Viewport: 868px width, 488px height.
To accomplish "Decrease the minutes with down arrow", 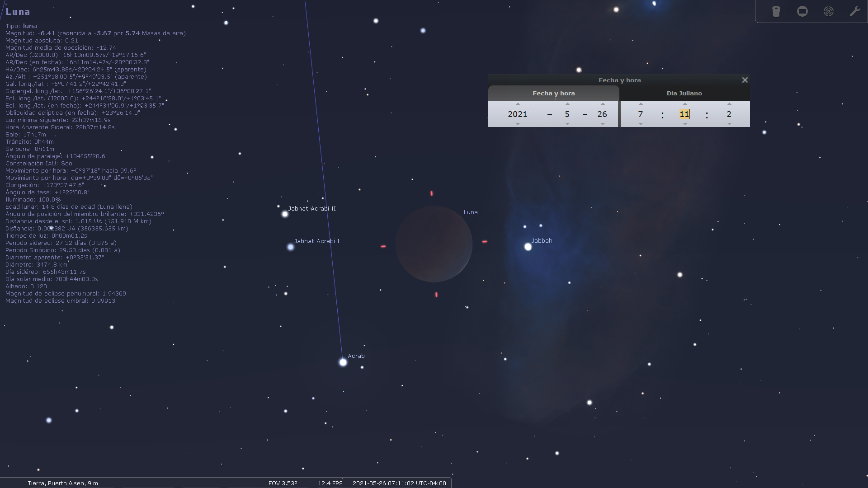I will coord(685,124).
